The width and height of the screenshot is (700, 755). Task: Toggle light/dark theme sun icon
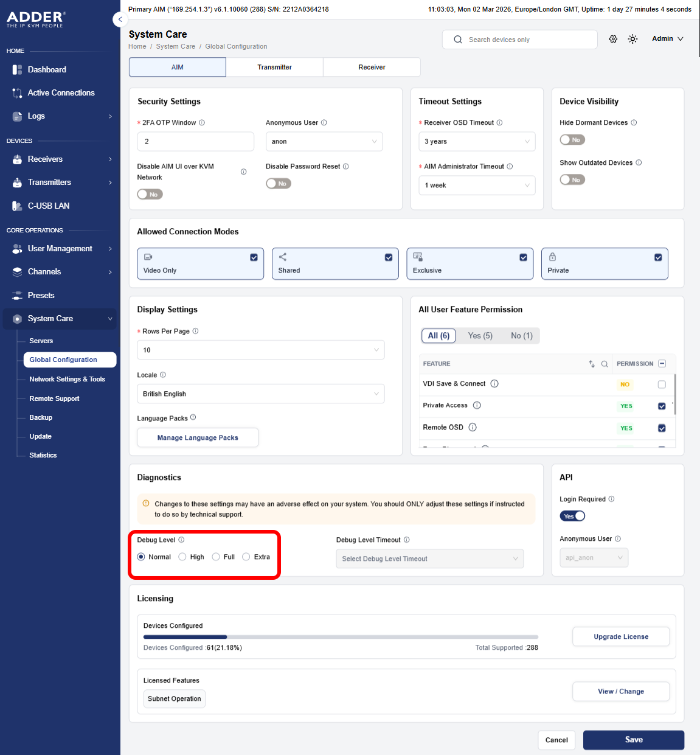[x=632, y=39]
